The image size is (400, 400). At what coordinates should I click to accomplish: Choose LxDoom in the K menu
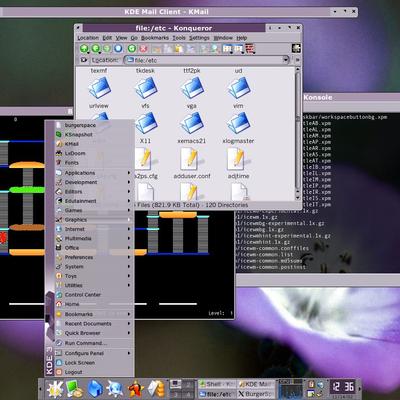coord(93,153)
